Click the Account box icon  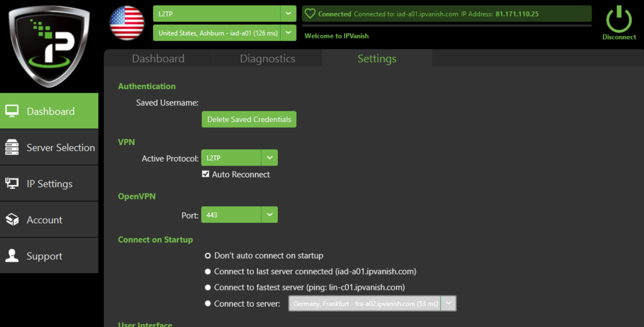click(12, 220)
